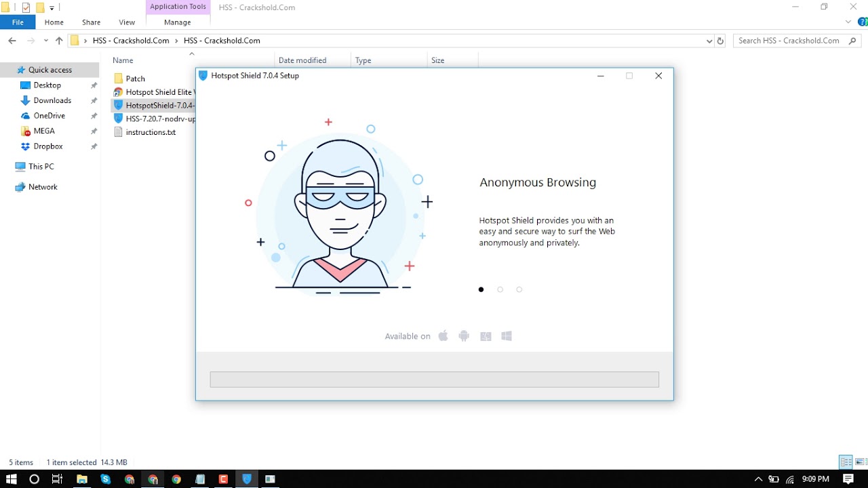Click the Android platform icon
The image size is (868, 488).
click(464, 335)
